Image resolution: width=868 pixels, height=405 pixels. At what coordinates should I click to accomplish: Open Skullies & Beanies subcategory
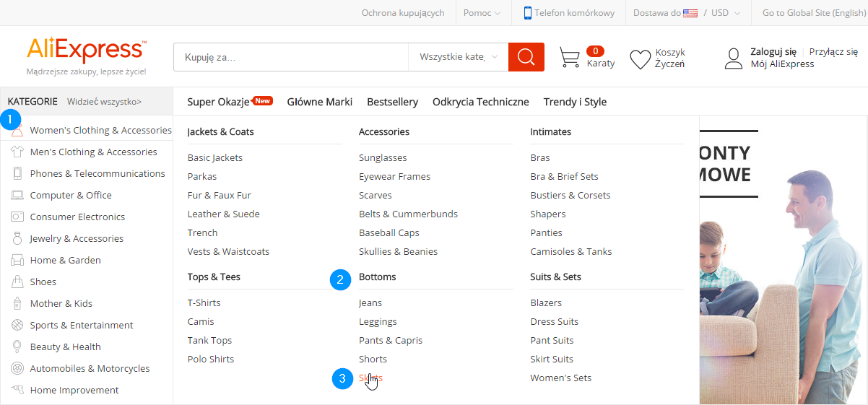[398, 251]
